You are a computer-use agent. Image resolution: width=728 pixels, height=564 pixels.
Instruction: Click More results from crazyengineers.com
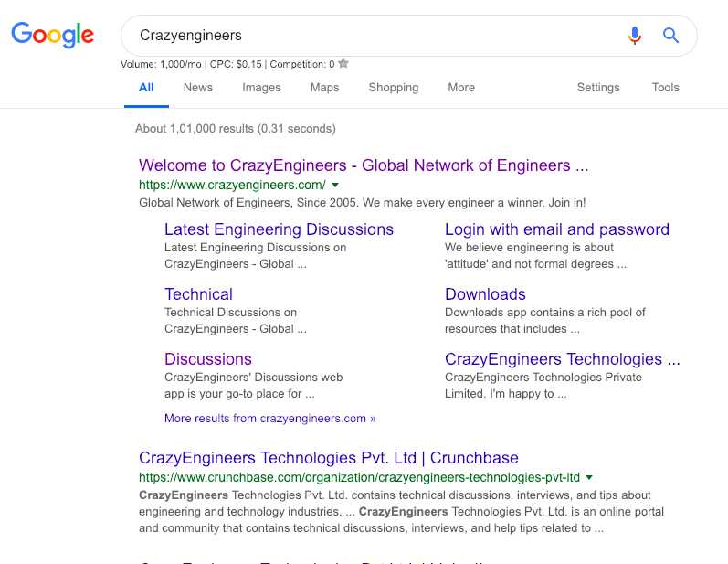[269, 419]
